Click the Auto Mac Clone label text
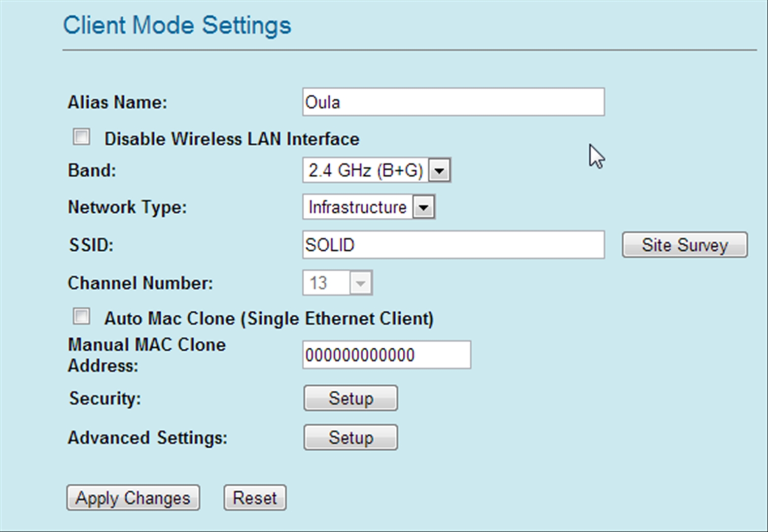Image resolution: width=768 pixels, height=532 pixels. [269, 319]
